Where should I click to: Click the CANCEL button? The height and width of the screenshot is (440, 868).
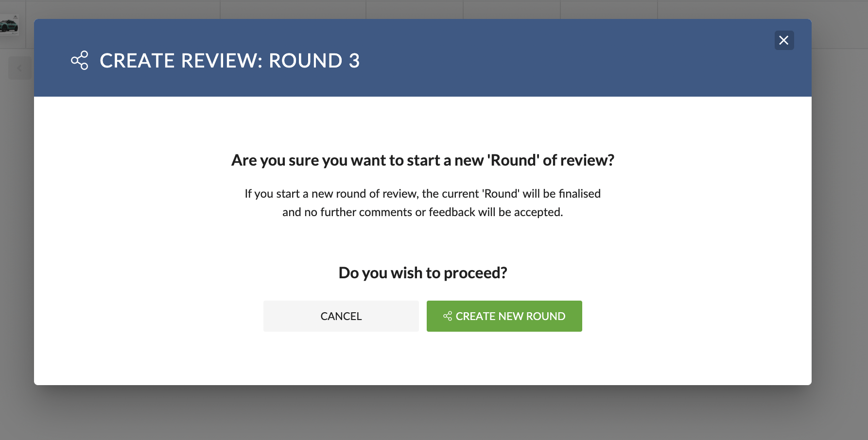point(341,316)
